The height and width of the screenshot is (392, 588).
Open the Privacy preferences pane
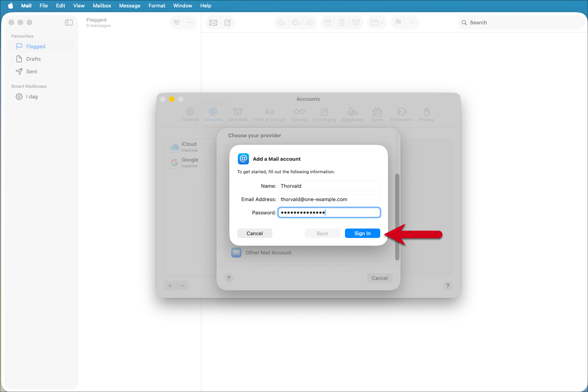click(426, 114)
